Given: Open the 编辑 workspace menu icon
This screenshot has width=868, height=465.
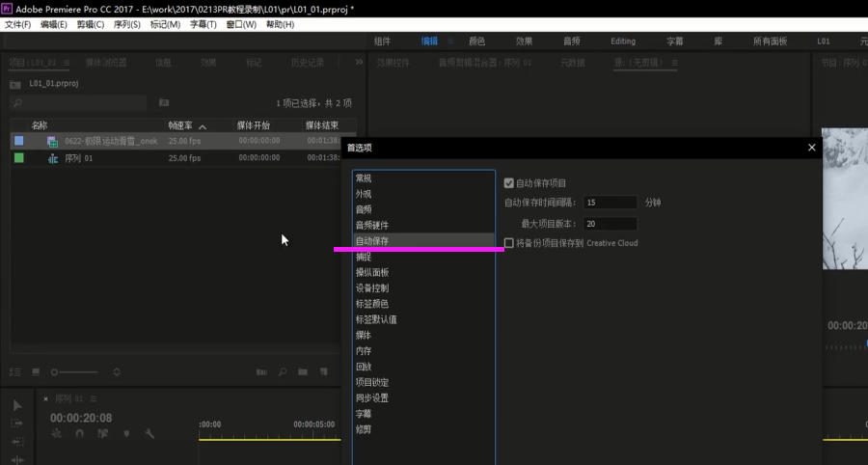Looking at the screenshot, I should click(450, 41).
